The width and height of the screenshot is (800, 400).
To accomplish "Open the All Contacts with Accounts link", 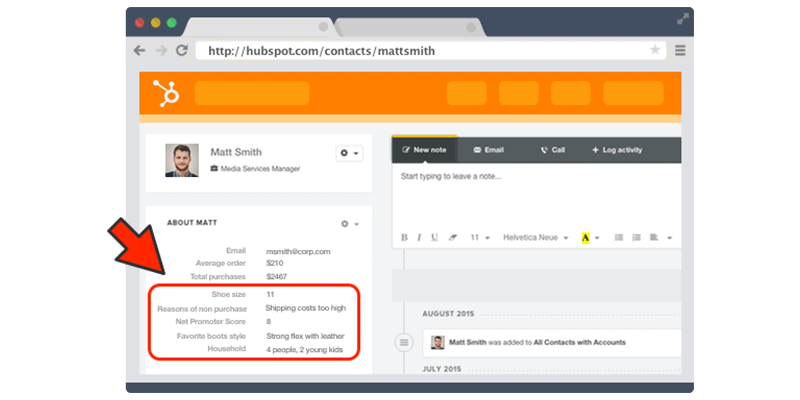I will tap(579, 342).
